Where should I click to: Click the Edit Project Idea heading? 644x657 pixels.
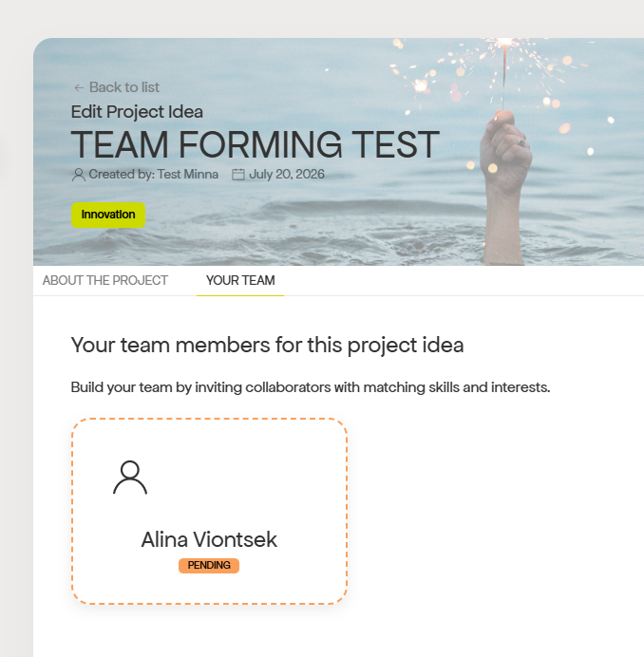[137, 112]
